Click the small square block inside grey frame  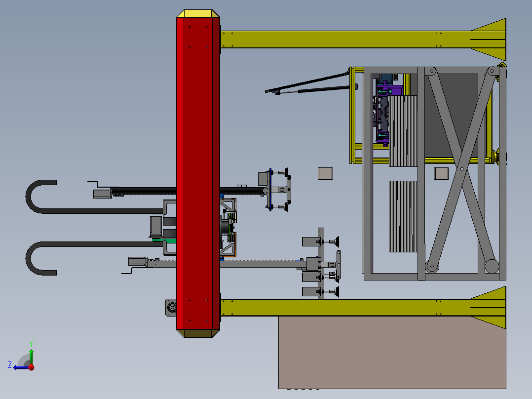point(441,173)
